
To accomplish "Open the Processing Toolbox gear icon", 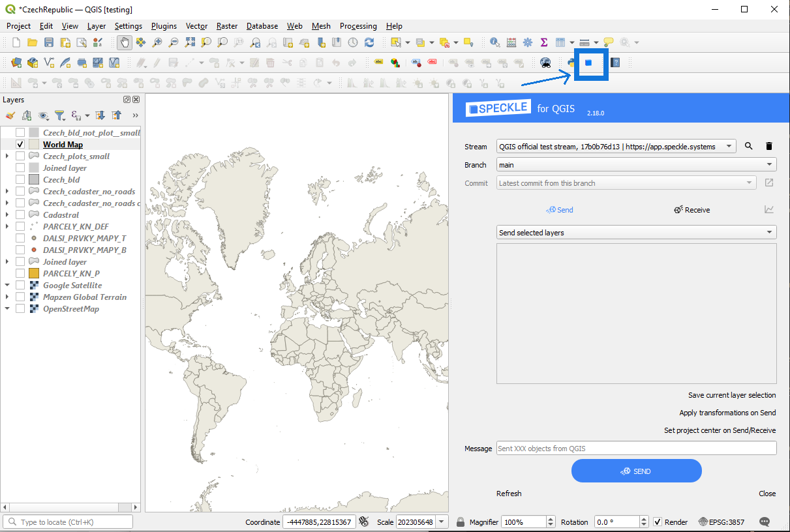I will coord(527,42).
